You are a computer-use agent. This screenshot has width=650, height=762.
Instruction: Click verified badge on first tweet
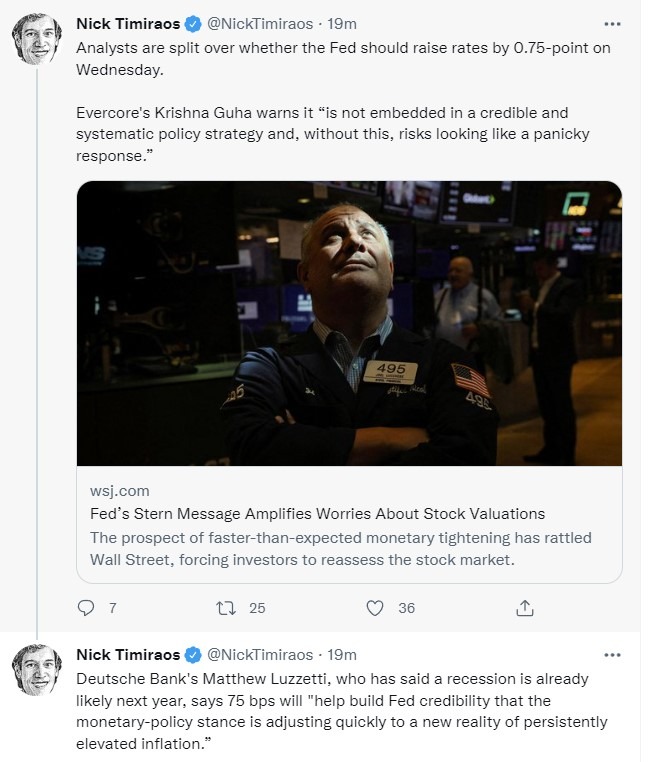pyautogui.click(x=194, y=24)
